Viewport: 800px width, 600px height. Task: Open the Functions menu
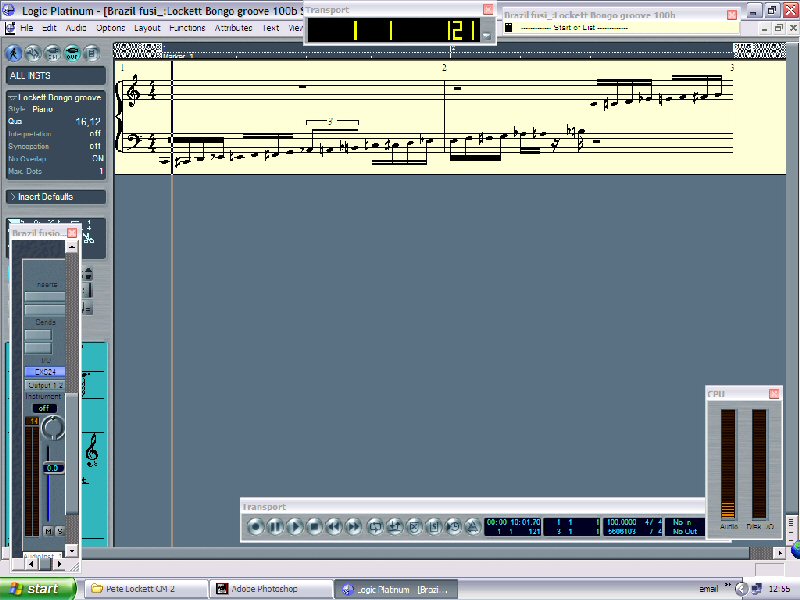tap(187, 28)
